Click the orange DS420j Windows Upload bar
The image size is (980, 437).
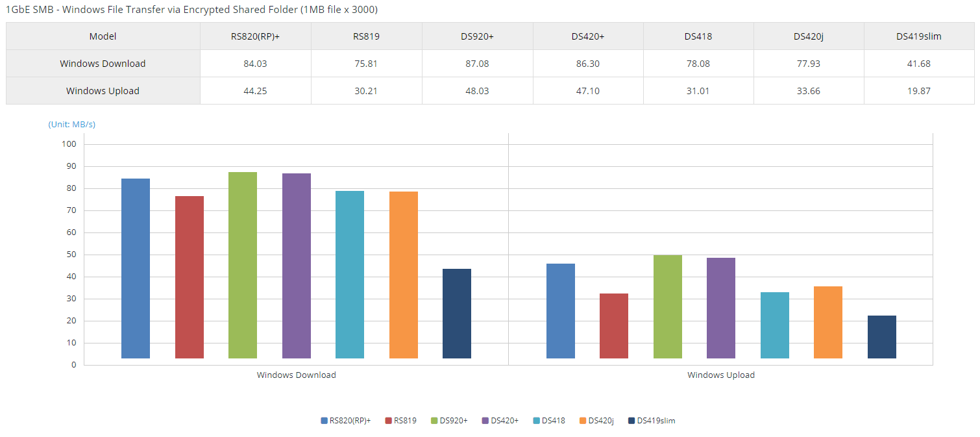click(x=828, y=322)
